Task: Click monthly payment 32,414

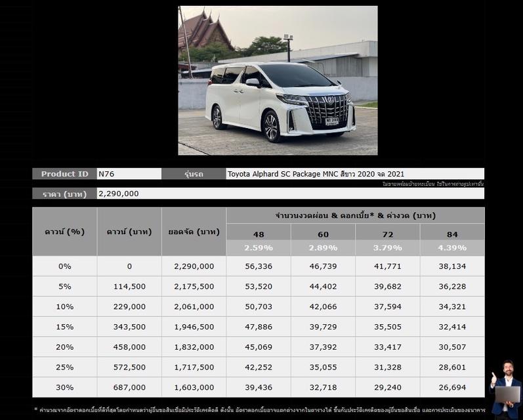Action: click(452, 327)
